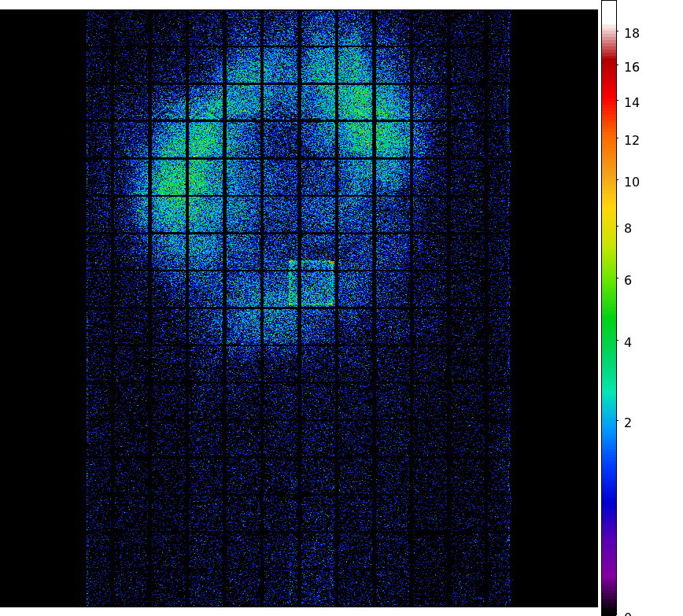Image resolution: width=683 pixels, height=616 pixels.
Task: Click the bright green rectangular panel in the image
Action: pos(312,283)
